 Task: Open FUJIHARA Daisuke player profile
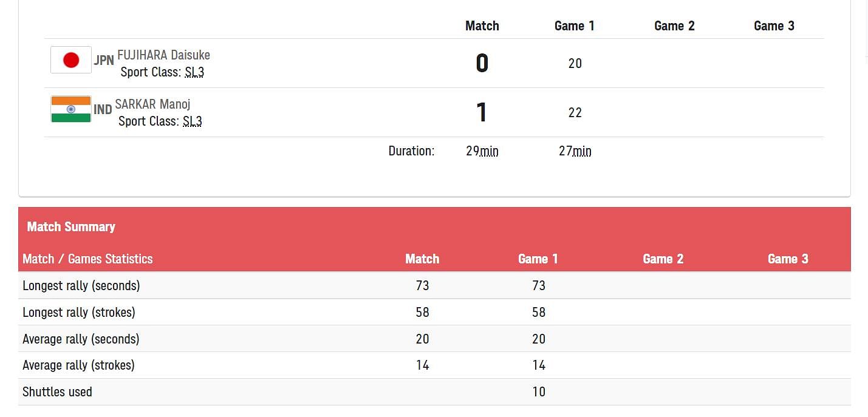pos(163,55)
